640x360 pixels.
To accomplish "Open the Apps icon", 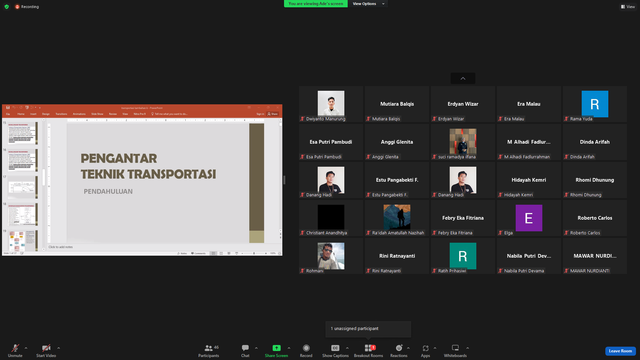I will [x=425, y=348].
